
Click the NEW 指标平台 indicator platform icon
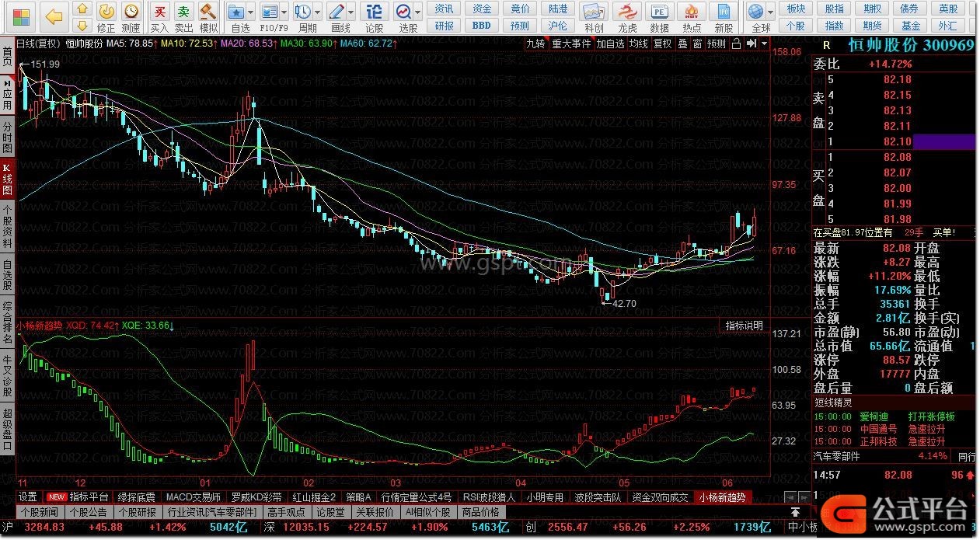click(x=77, y=497)
